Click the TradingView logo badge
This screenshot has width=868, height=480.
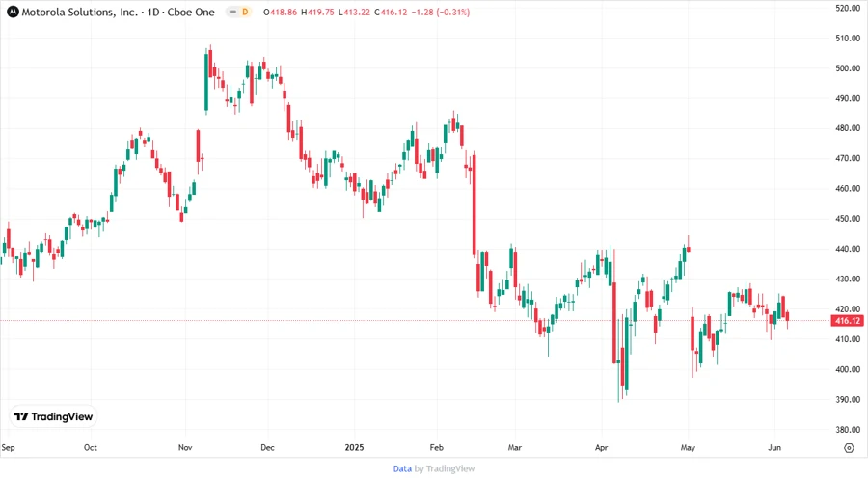53,417
